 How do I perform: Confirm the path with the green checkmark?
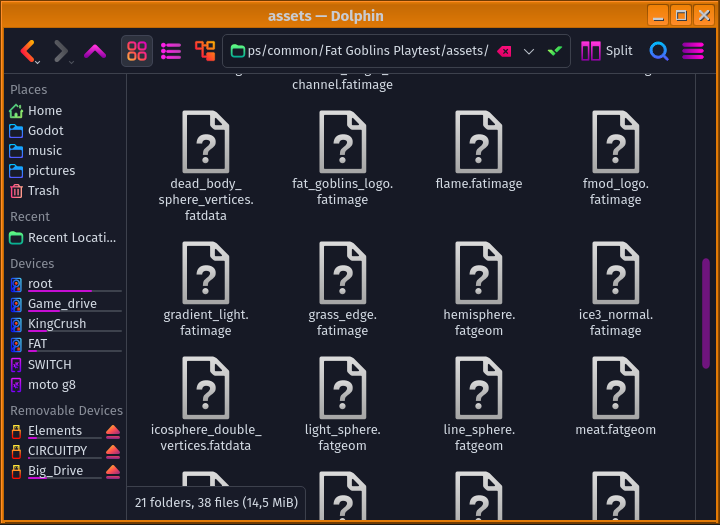555,51
